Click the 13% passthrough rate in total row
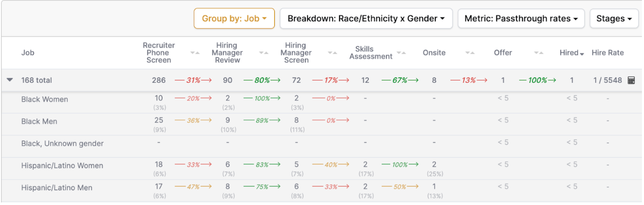644x205 pixels. (x=469, y=80)
